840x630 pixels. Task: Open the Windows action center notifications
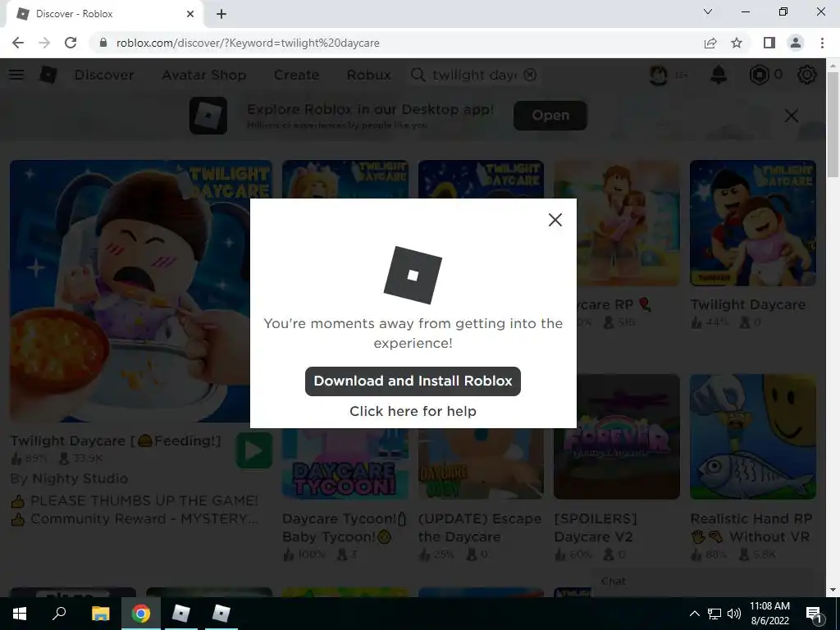tap(813, 614)
